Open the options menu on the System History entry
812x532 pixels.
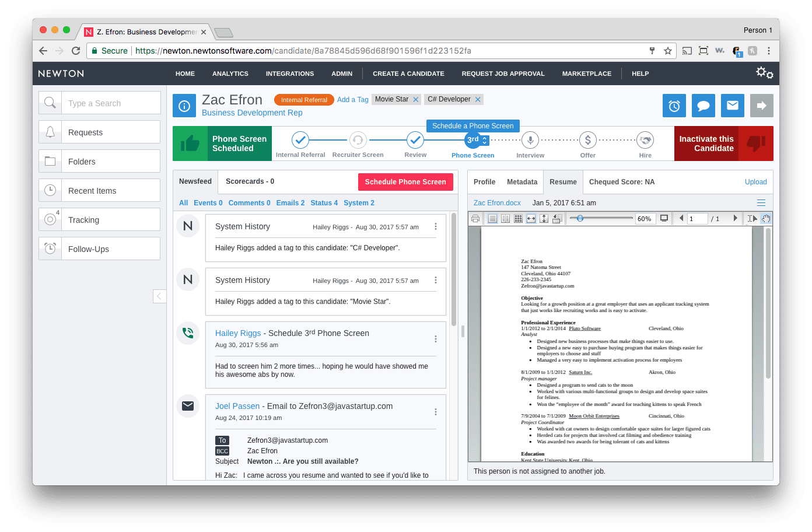click(x=436, y=226)
